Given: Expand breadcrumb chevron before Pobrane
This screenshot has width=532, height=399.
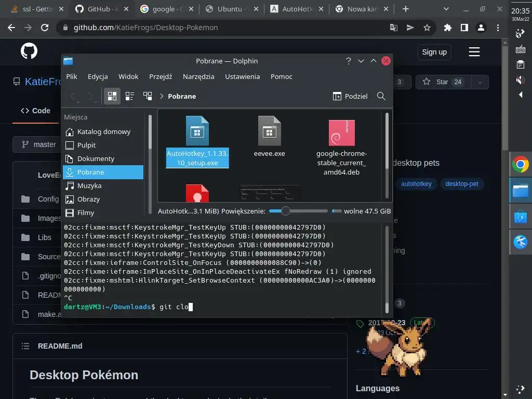Looking at the screenshot, I should pos(162,96).
